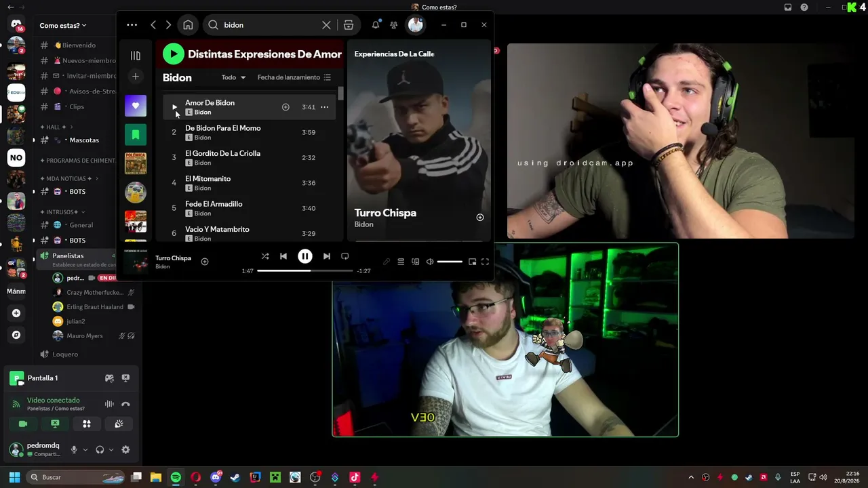Expand the Spotify library sidebar
The image size is (868, 488).
coord(136,56)
